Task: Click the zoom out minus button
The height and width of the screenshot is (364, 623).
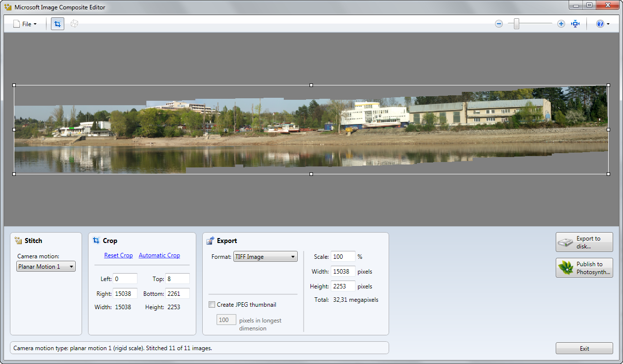Action: pyautogui.click(x=499, y=24)
